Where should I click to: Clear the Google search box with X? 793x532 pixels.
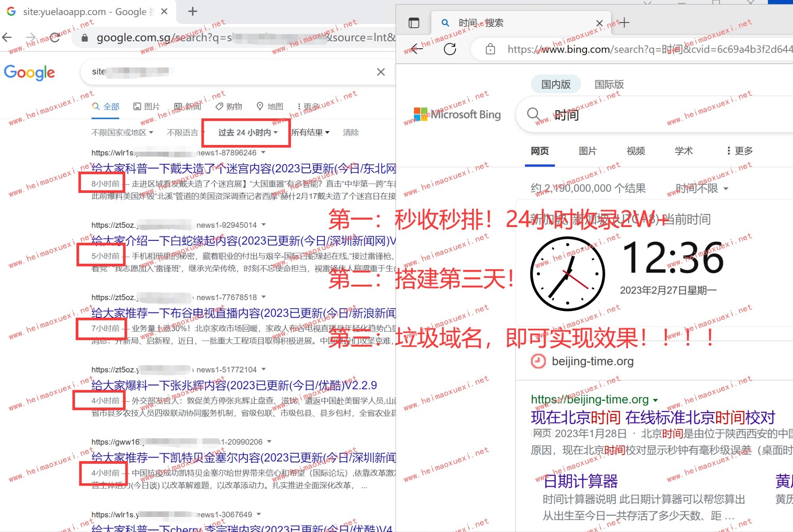381,72
